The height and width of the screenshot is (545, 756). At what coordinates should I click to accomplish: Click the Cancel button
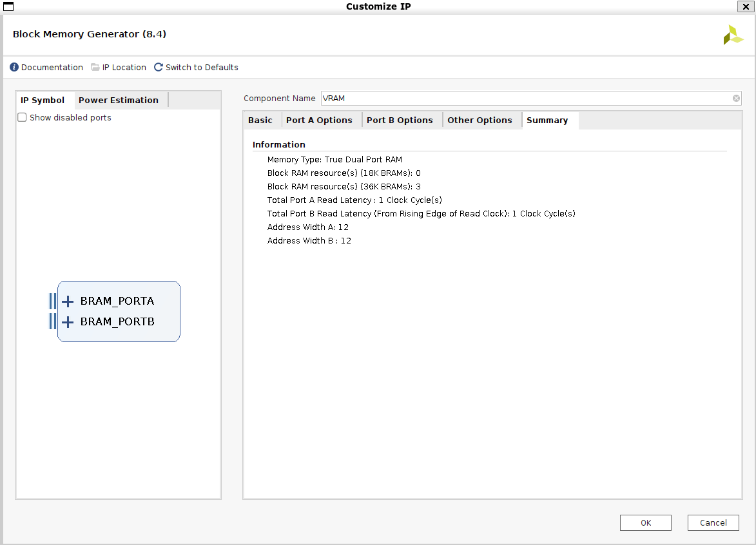point(713,523)
